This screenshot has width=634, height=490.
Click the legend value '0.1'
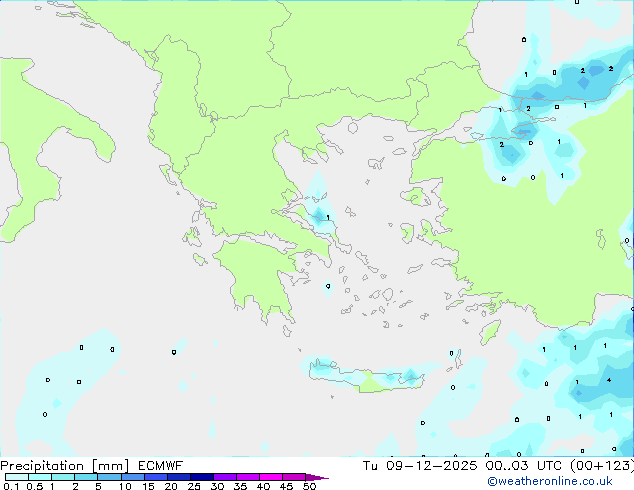click(x=11, y=486)
